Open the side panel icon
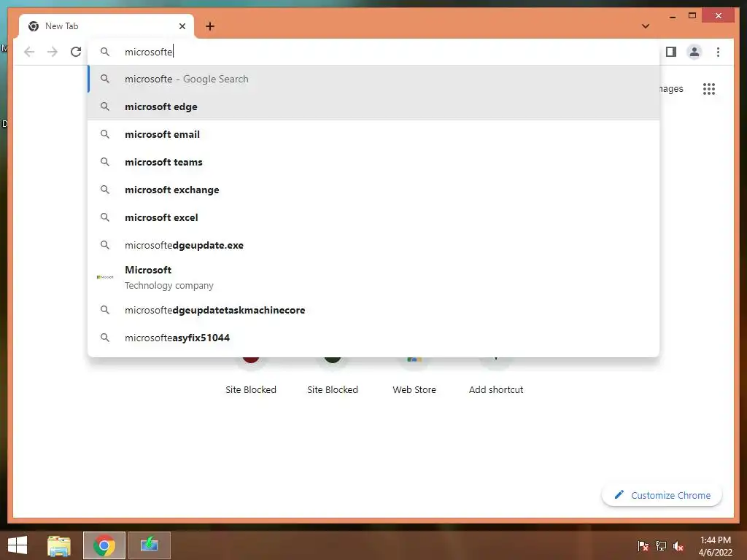Image resolution: width=747 pixels, height=560 pixels. pyautogui.click(x=671, y=52)
